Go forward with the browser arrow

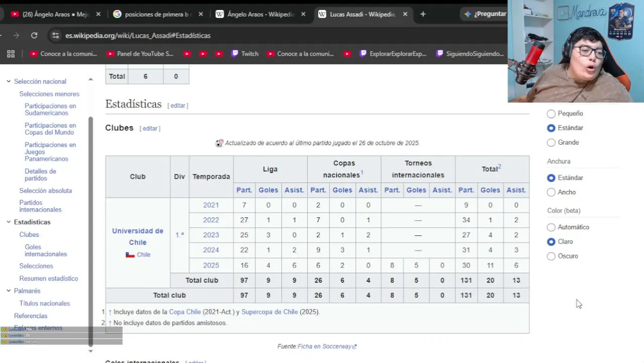16,35
